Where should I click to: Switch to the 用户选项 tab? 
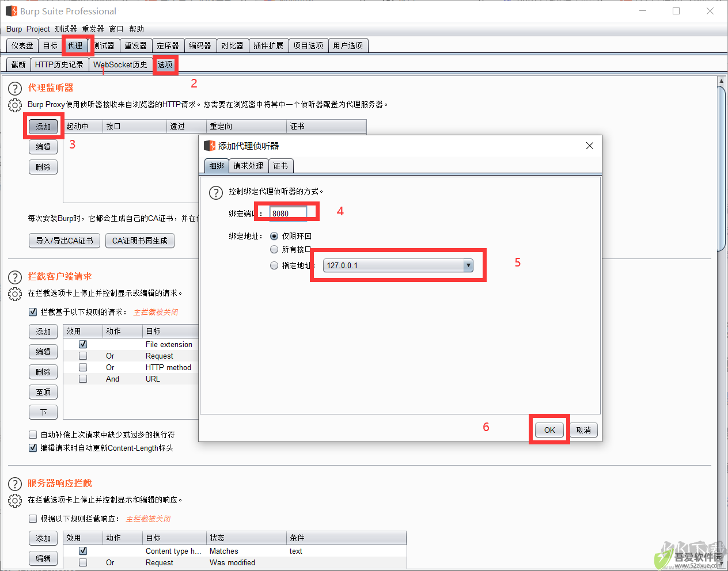[348, 45]
